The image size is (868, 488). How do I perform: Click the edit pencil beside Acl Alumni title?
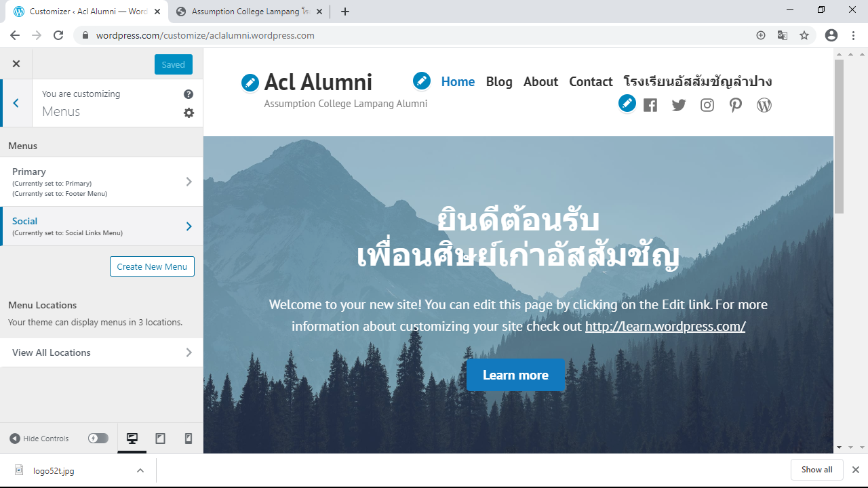click(250, 83)
